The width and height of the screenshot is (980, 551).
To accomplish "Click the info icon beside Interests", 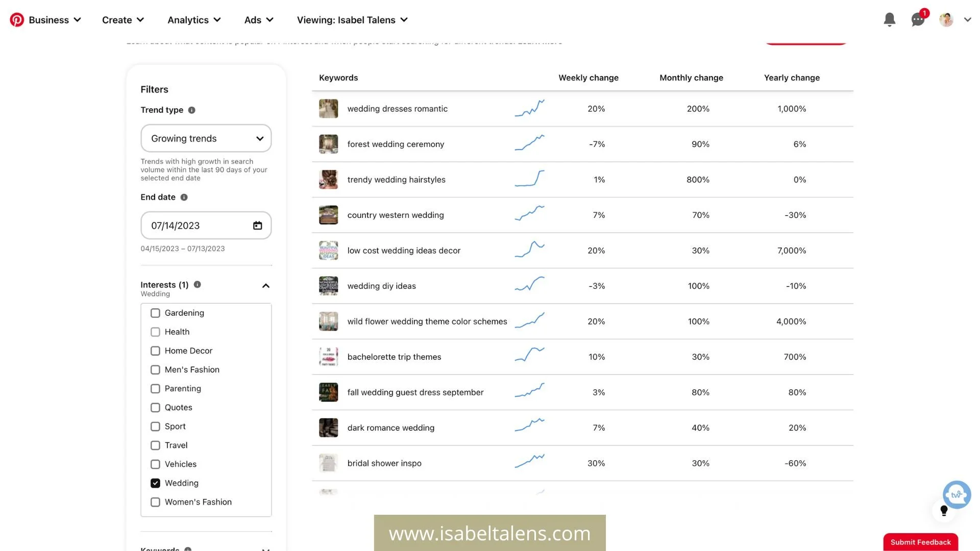I will click(197, 284).
